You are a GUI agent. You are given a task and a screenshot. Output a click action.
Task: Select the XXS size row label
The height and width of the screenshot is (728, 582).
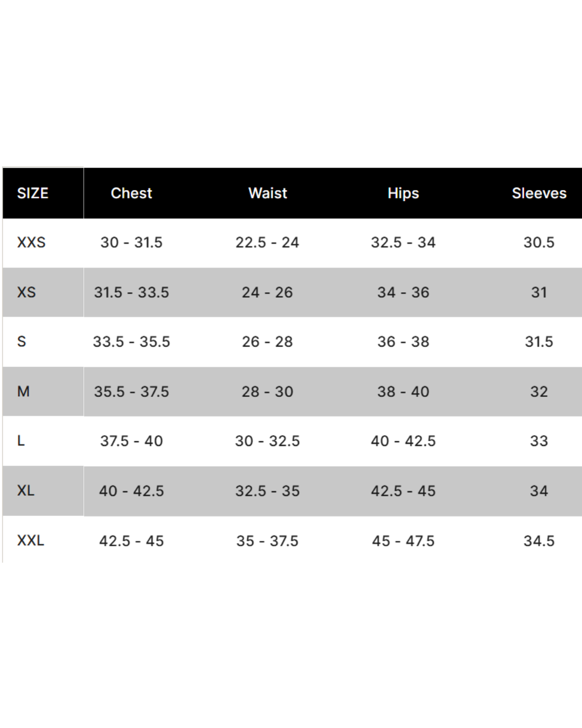point(31,242)
